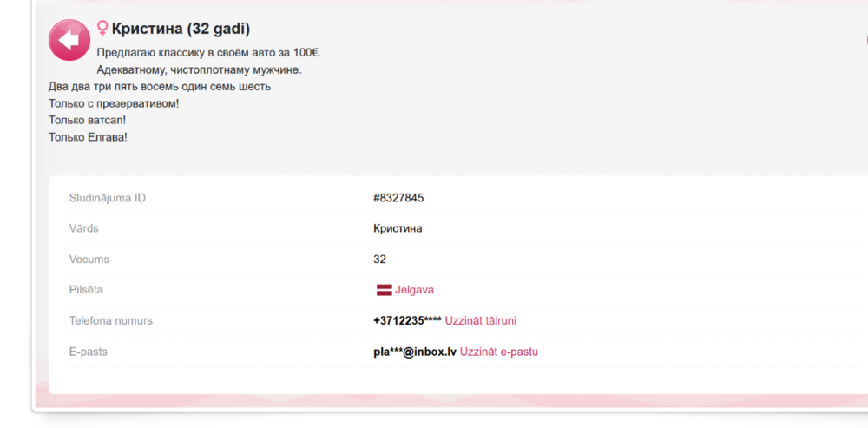Click the Sludinājuma ID label
The width and height of the screenshot is (868, 428).
108,198
